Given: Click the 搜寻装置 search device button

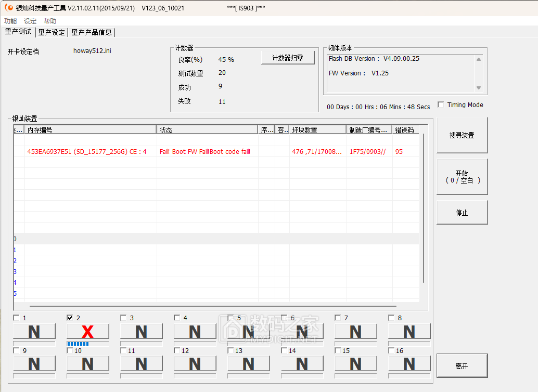Looking at the screenshot, I should pos(462,135).
